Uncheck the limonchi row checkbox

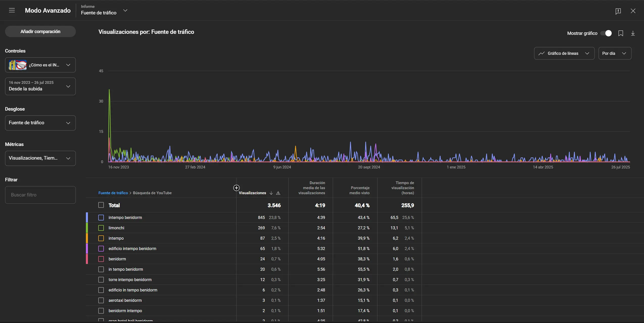tap(101, 228)
